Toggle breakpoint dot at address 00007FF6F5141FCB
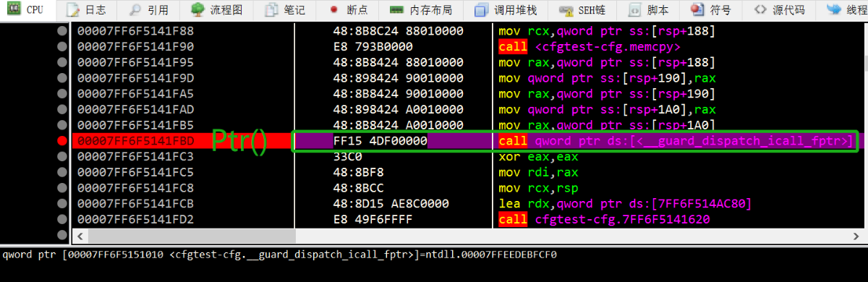This screenshot has width=868, height=282. (x=61, y=203)
